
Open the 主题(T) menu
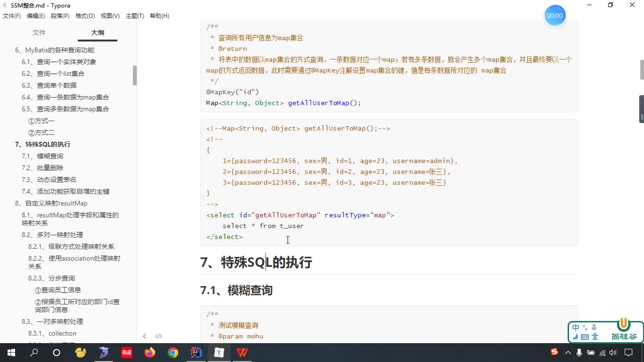[135, 16]
